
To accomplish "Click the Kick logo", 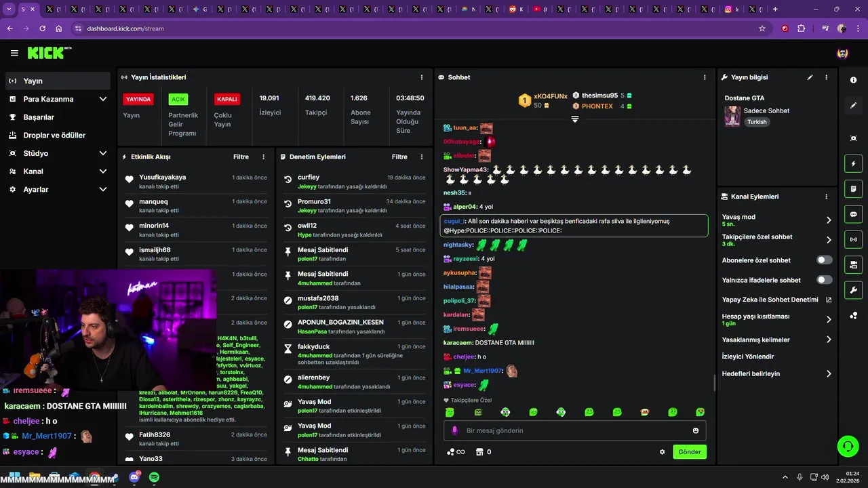I will pyautogui.click(x=50, y=53).
